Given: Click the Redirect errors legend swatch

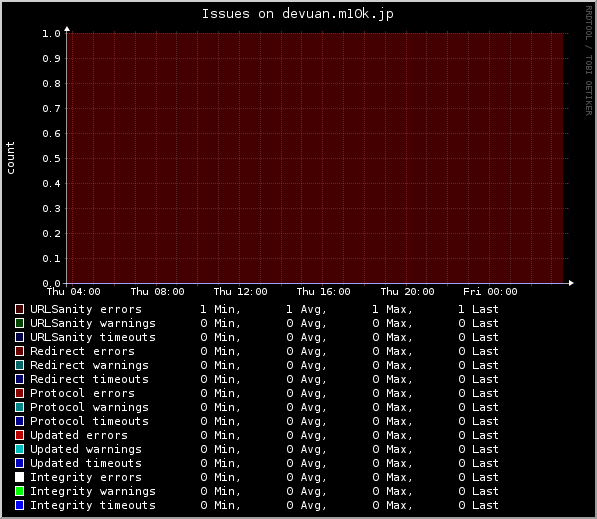Looking at the screenshot, I should click(x=19, y=351).
